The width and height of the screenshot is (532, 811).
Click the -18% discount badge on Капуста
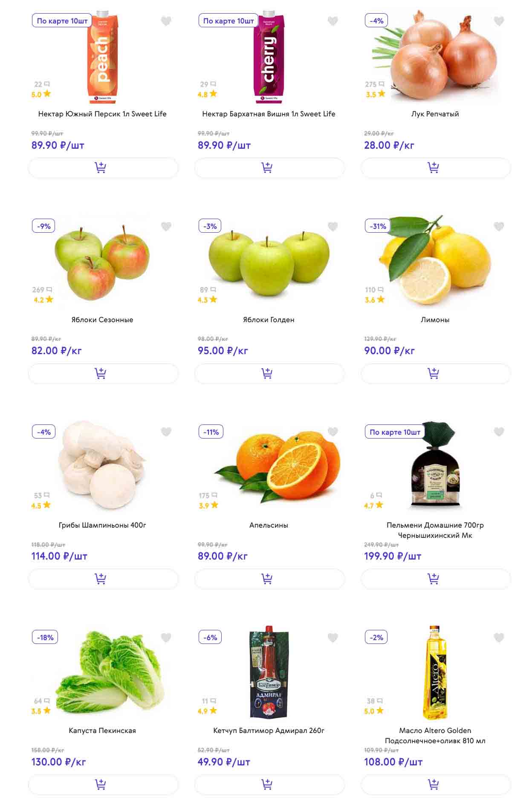[x=45, y=638]
